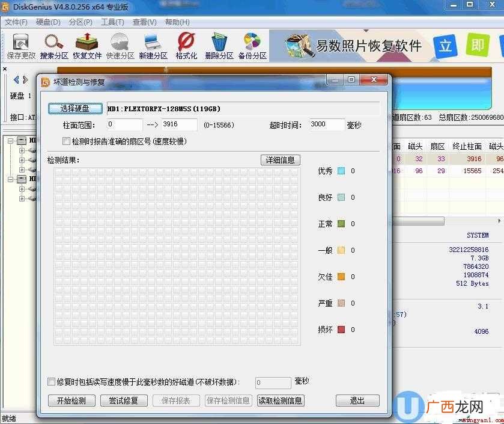Click the cylinder range end field 3916

coord(180,124)
